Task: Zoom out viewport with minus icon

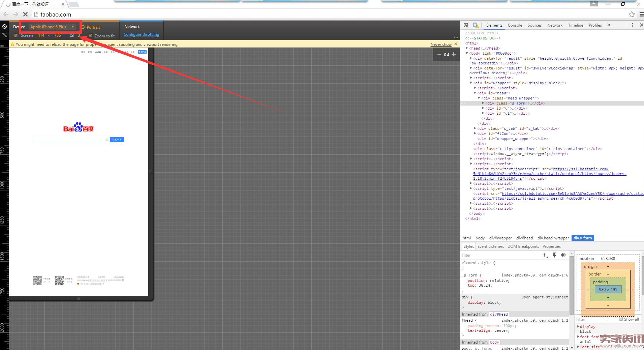Action: (439, 54)
